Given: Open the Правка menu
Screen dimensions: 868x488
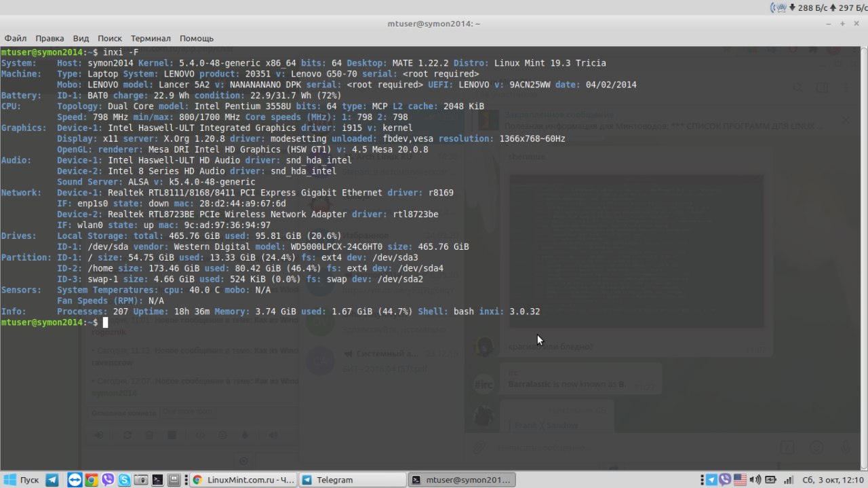Looking at the screenshot, I should click(50, 39).
